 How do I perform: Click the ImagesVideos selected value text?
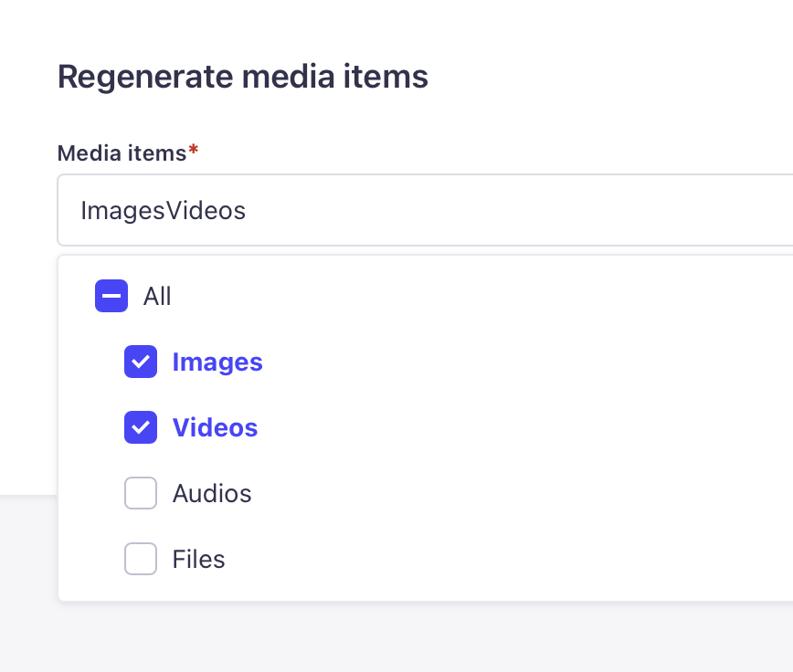164,211
